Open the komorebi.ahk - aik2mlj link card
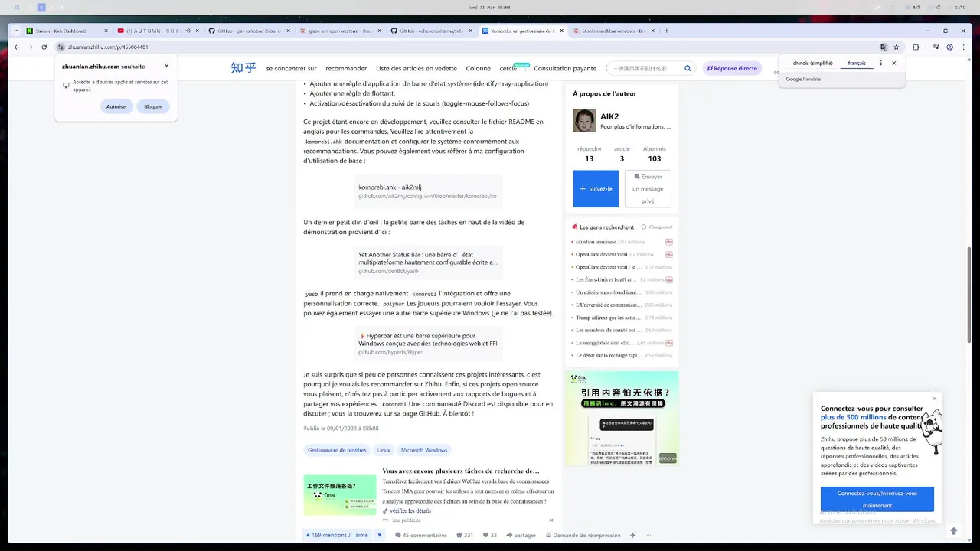The width and height of the screenshot is (980, 551). (428, 191)
